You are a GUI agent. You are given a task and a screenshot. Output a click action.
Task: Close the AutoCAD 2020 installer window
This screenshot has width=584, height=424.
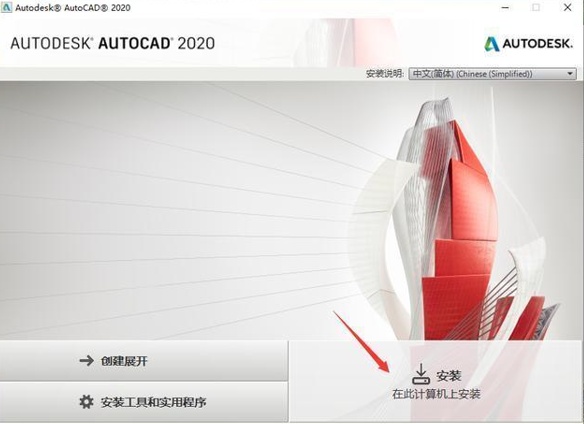pos(567,7)
